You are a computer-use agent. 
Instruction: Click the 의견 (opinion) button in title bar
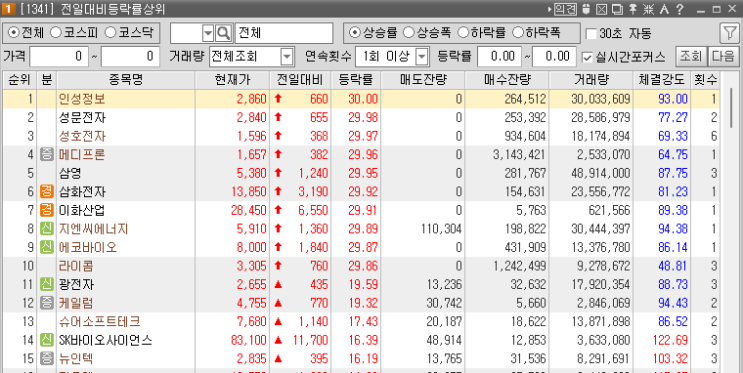click(x=565, y=9)
